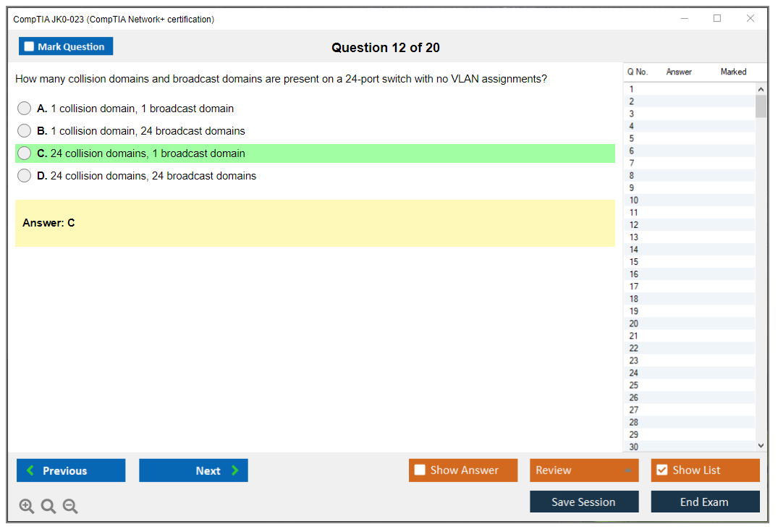The height and width of the screenshot is (532, 778).
Task: Tick the Mark Question checkbox
Action: [29, 46]
